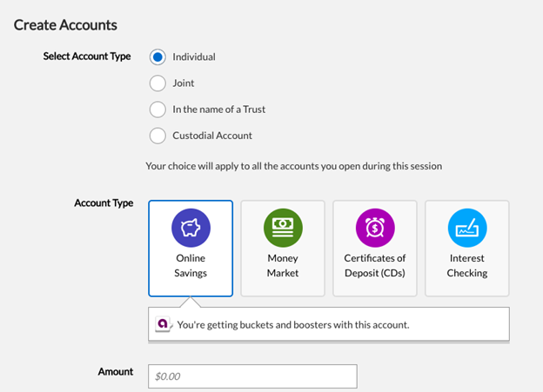The width and height of the screenshot is (543, 392).
Task: Click the 'Online Savings' card label
Action: pos(191,265)
